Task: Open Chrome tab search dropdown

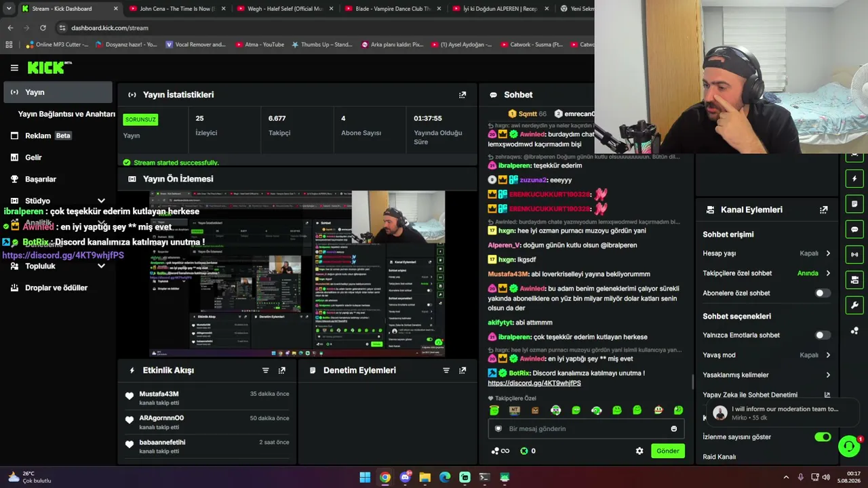Action: click(9, 9)
